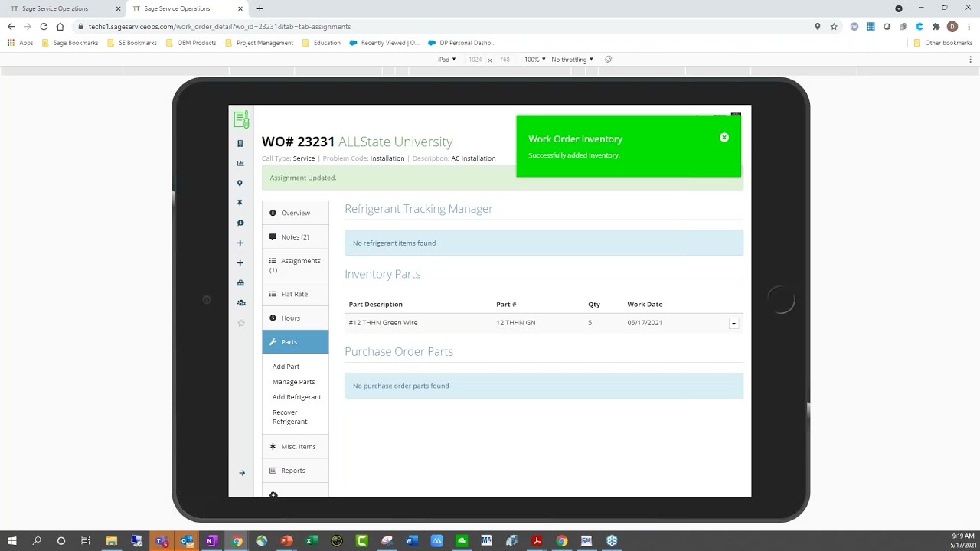Open the #12 THHN Green Wire row dropdown
The height and width of the screenshot is (551, 980).
[x=733, y=324]
